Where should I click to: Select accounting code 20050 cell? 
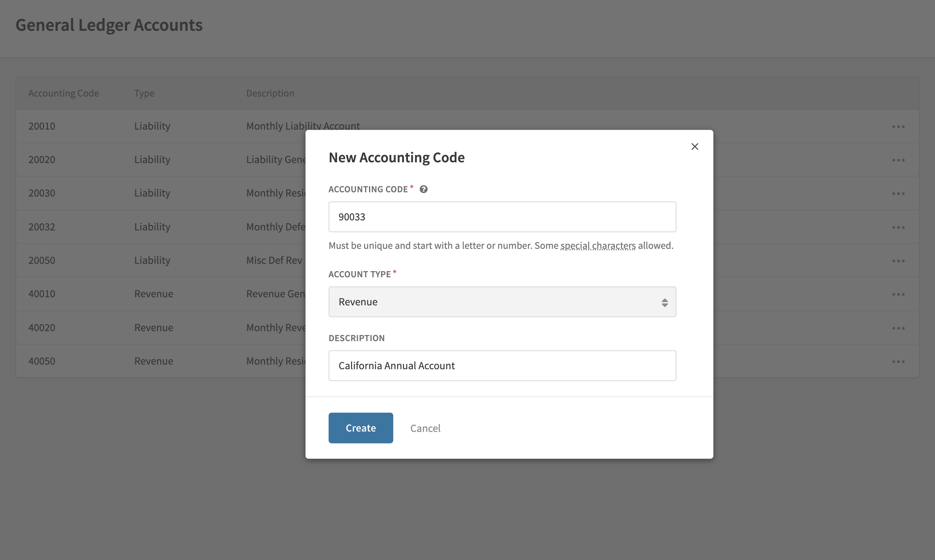[42, 260]
